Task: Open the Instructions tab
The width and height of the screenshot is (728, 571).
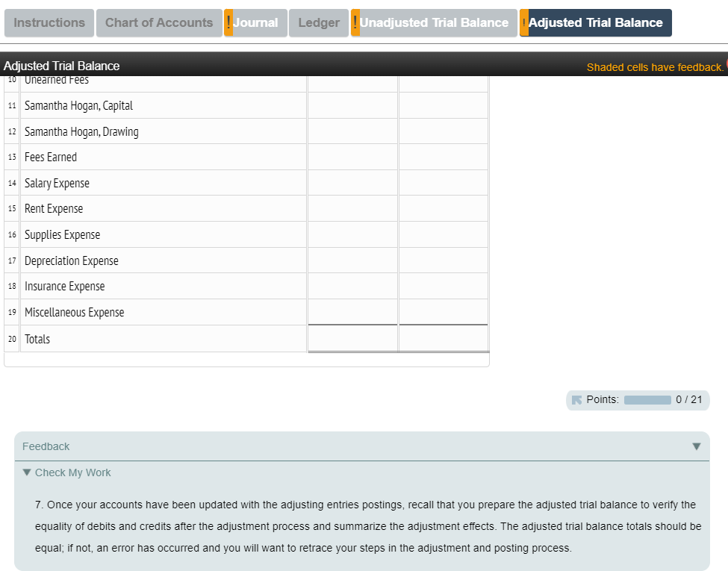Action: [49, 22]
